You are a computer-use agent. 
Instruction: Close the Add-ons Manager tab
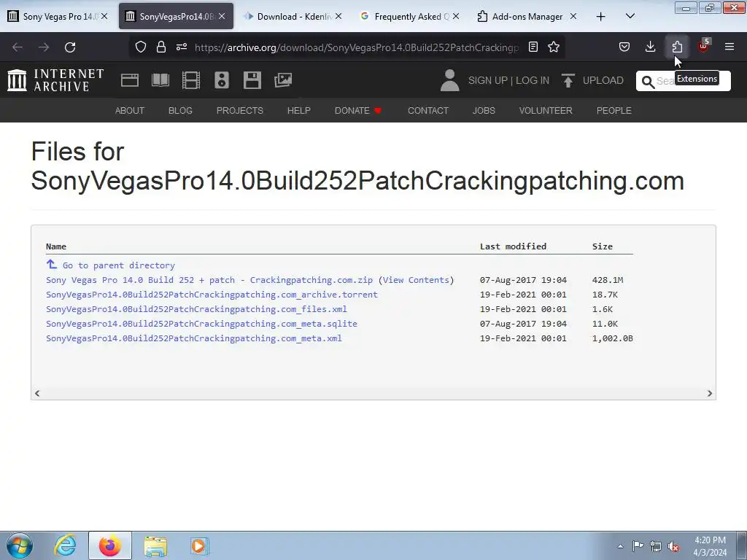[x=573, y=16]
